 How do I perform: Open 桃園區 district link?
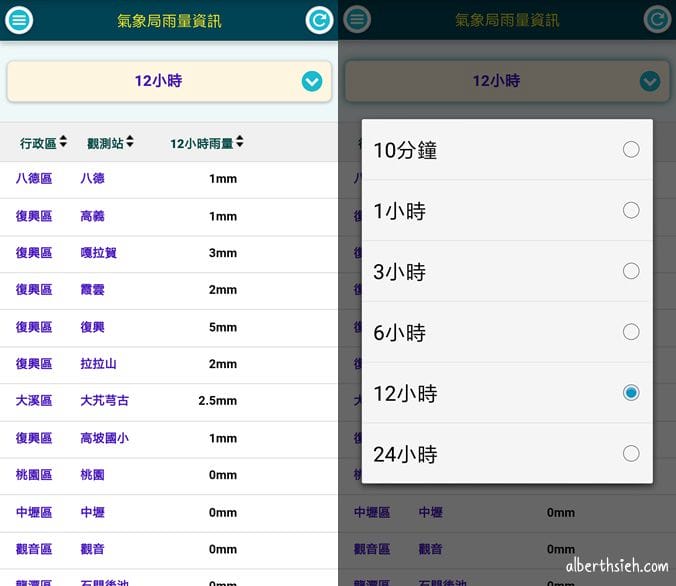click(x=34, y=475)
